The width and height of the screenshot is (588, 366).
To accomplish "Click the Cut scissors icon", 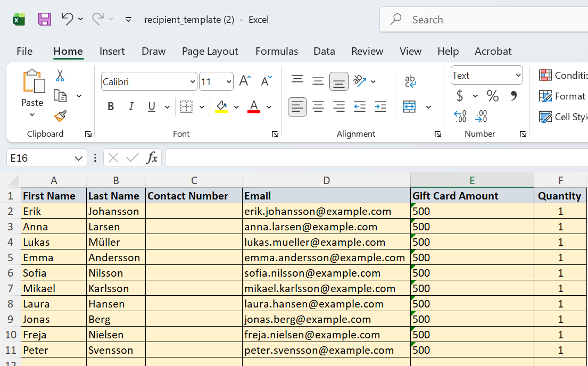I will click(60, 76).
